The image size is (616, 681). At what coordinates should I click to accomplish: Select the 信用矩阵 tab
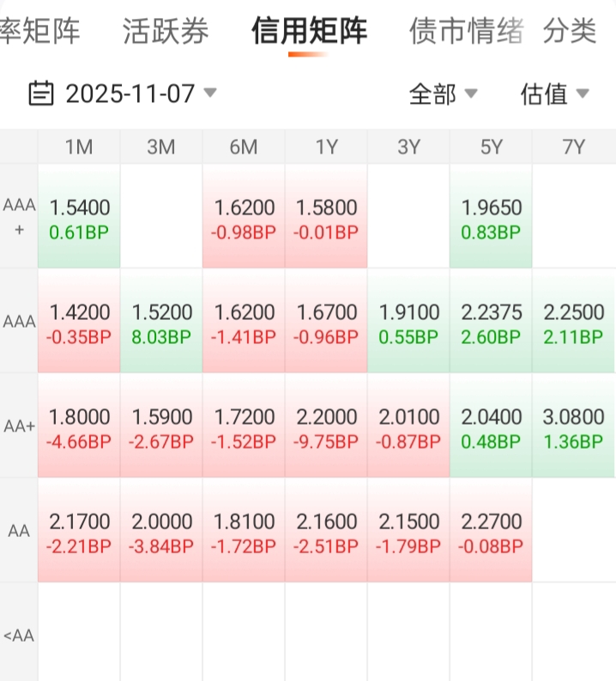point(309,32)
